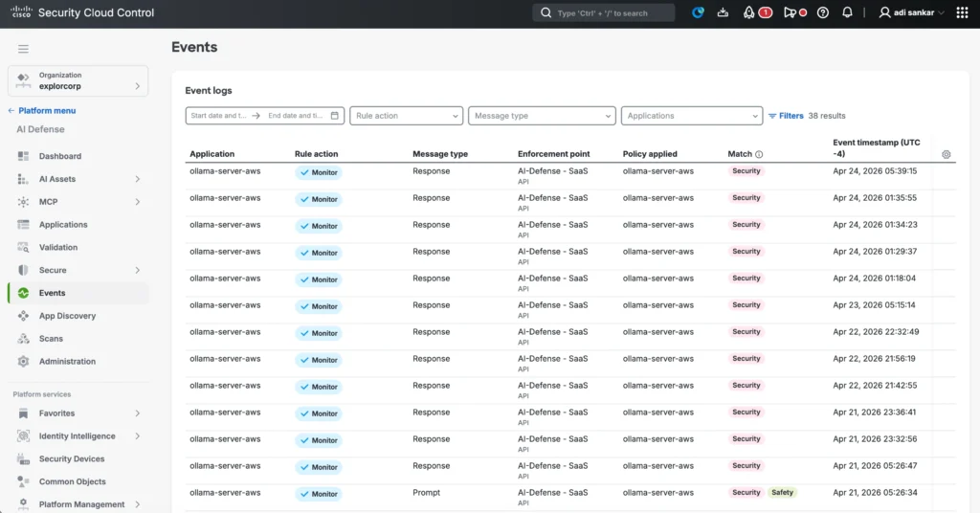Open the help question mark icon
The width and height of the screenshot is (980, 513).
(822, 12)
